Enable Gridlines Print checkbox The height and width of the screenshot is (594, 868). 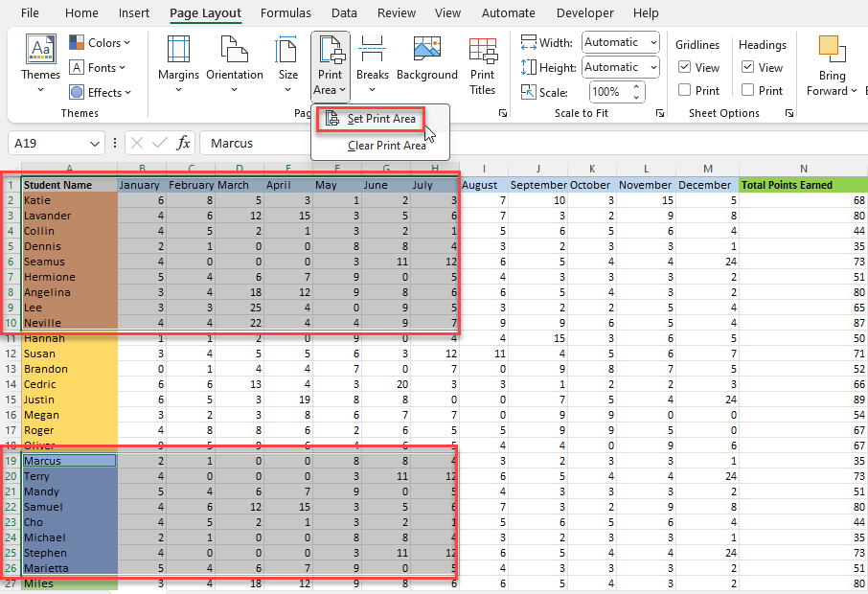[x=685, y=90]
